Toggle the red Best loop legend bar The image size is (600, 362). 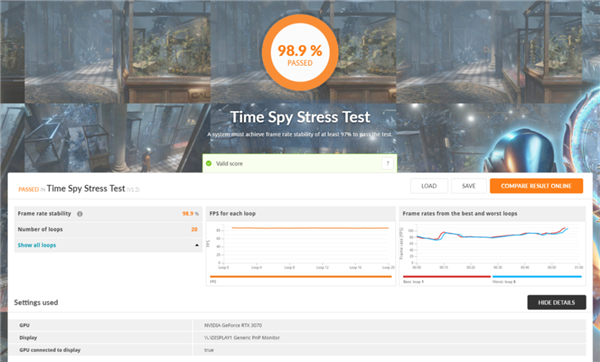447,277
